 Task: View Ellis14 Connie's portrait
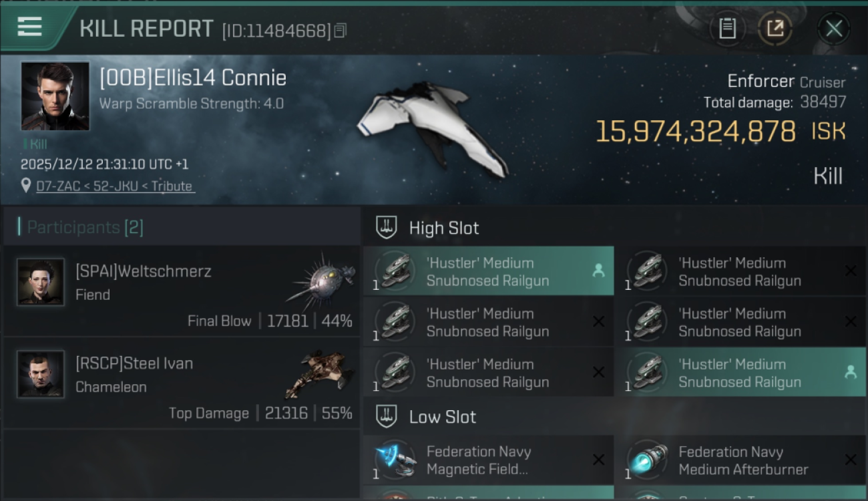[55, 96]
